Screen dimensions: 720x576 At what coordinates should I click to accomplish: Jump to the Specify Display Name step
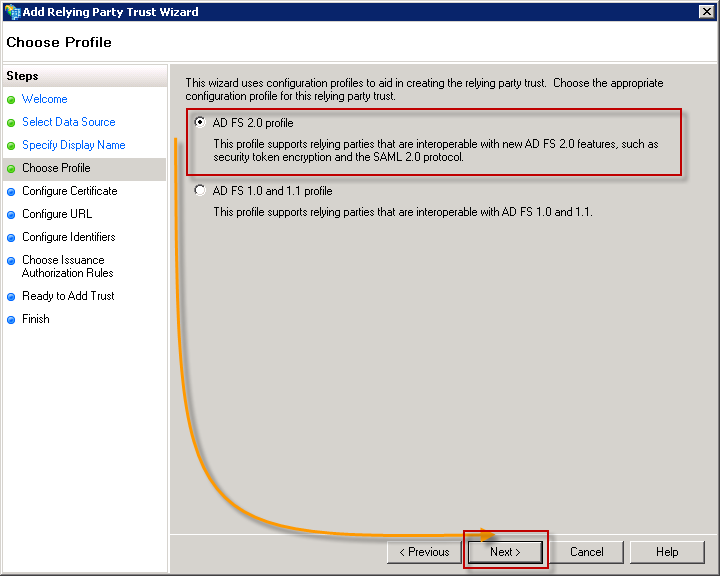point(74,145)
